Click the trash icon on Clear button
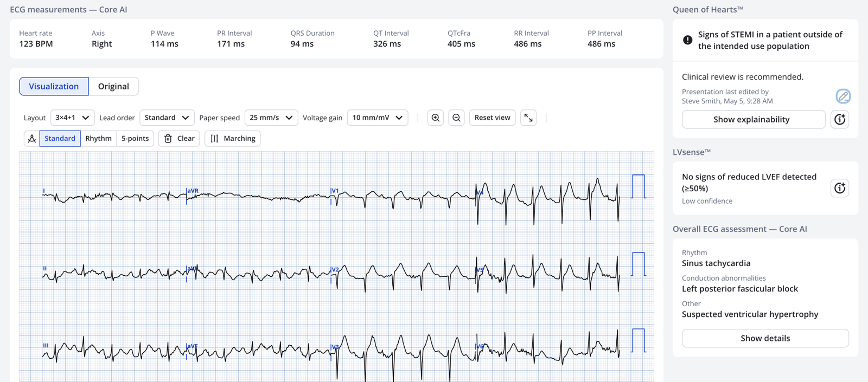Screen dimensions: 868x382 pos(168,139)
